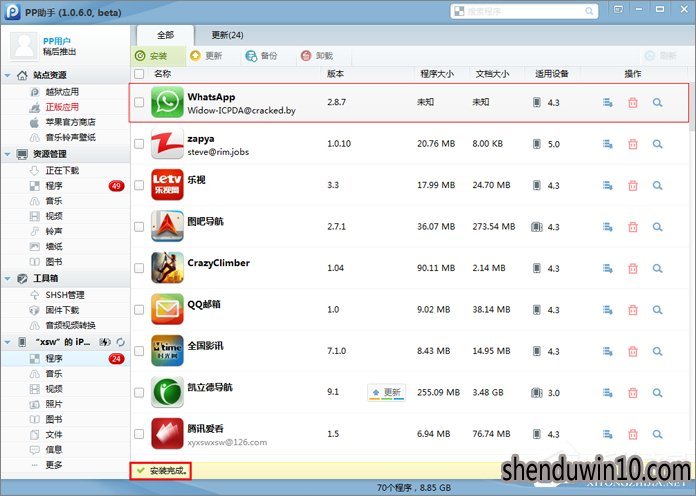The image size is (696, 496).
Task: Click the magnifier icon for 图吧导航
Action: pos(657,227)
